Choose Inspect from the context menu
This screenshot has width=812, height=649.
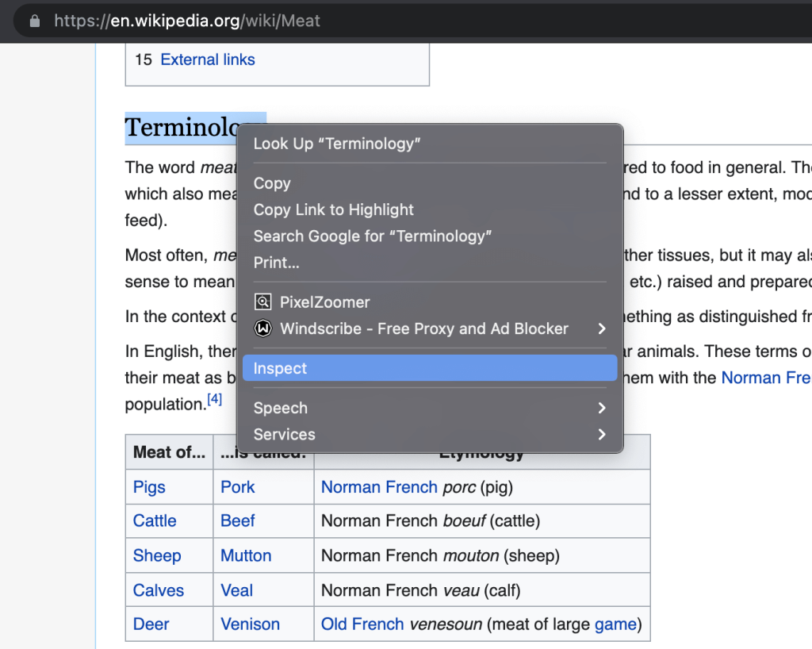click(x=429, y=368)
